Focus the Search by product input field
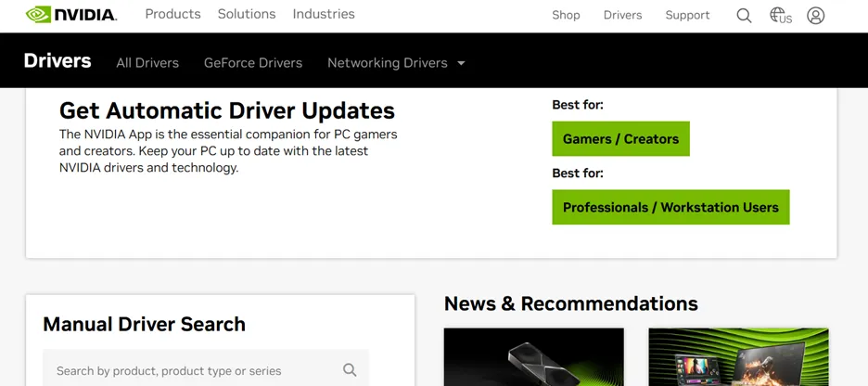This screenshot has width=868, height=386. click(x=206, y=367)
